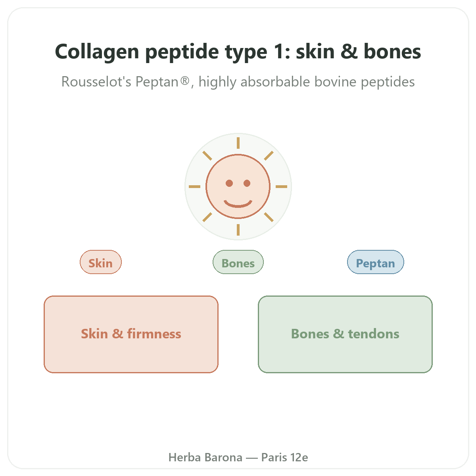
Task: Click the upper-left diagonal sun ray
Action: click(x=207, y=155)
